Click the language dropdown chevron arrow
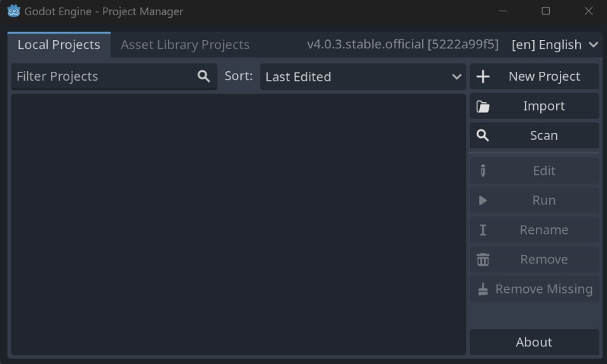The height and width of the screenshot is (364, 607). (594, 45)
